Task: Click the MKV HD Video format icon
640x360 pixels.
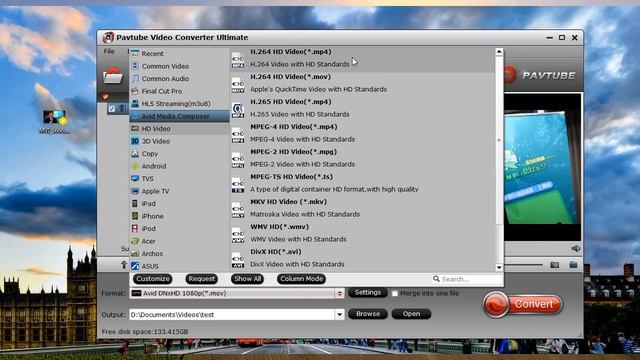Action: coord(238,210)
